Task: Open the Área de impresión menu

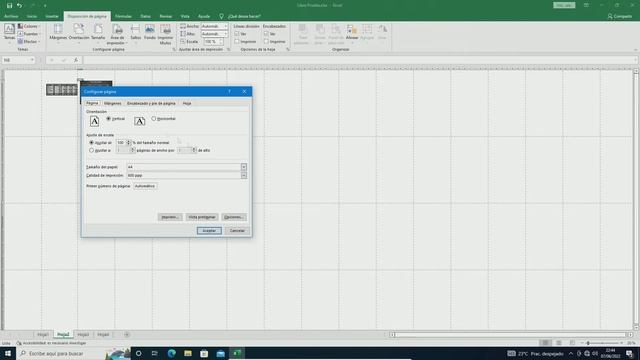Action: pyautogui.click(x=117, y=34)
